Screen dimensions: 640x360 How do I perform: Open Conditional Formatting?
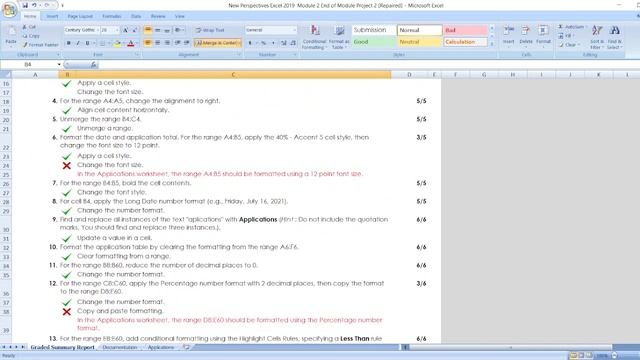pyautogui.click(x=314, y=37)
